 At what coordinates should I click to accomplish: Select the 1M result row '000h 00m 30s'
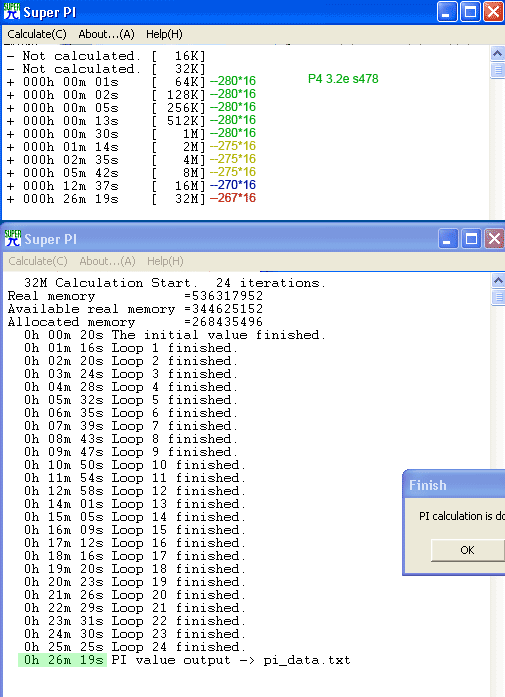click(x=106, y=134)
